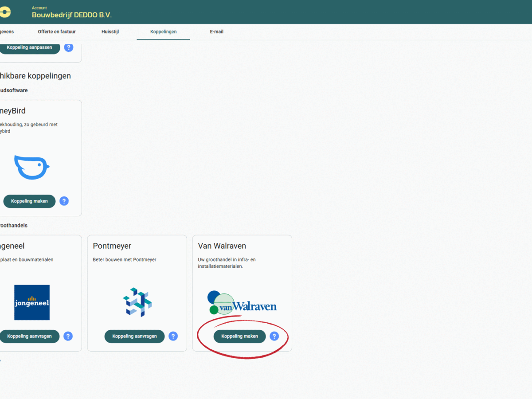Click the account name Bouwbedrijf DEDDO B.V.
The image size is (532, 399).
[x=71, y=15]
